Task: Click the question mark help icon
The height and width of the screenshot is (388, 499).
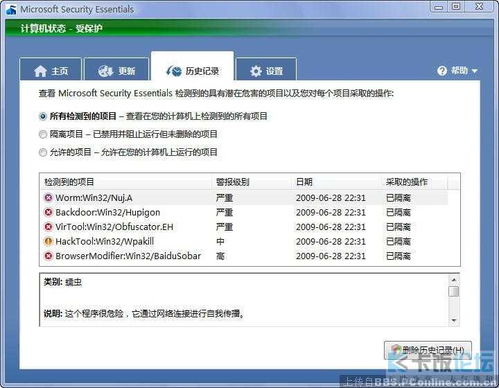Action: (442, 71)
